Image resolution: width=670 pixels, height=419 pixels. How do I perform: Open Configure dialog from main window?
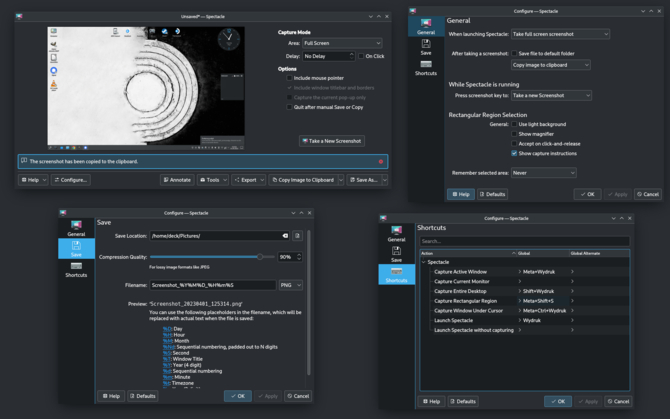point(71,180)
